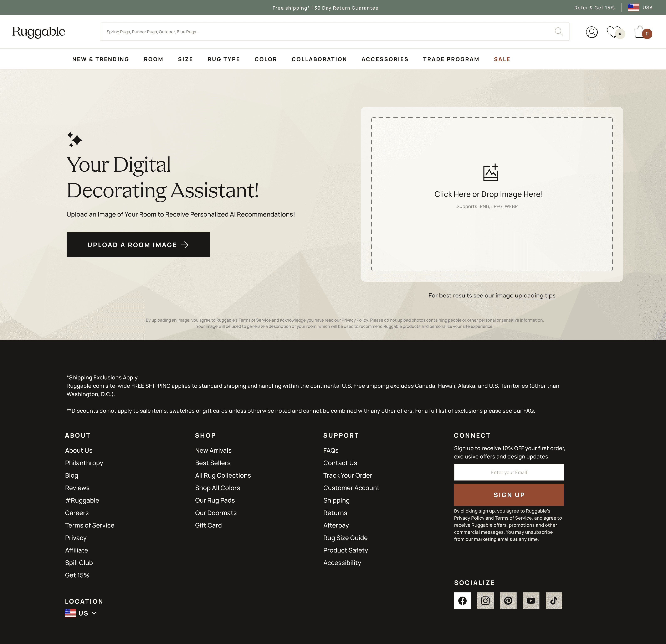The height and width of the screenshot is (644, 666).
Task: Open the Affiliate footer link
Action: pyautogui.click(x=76, y=550)
